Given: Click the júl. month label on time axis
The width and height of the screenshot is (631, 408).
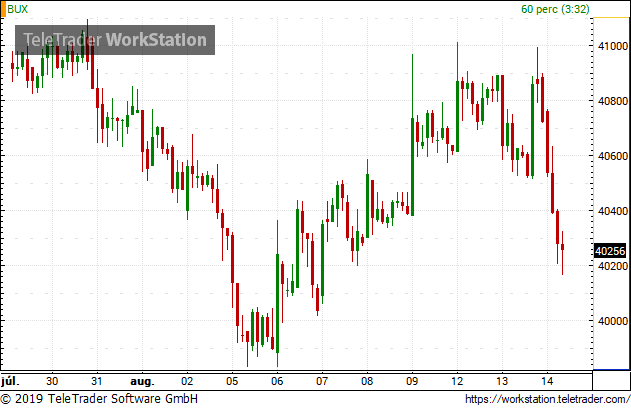Looking at the screenshot, I should click(10, 381).
